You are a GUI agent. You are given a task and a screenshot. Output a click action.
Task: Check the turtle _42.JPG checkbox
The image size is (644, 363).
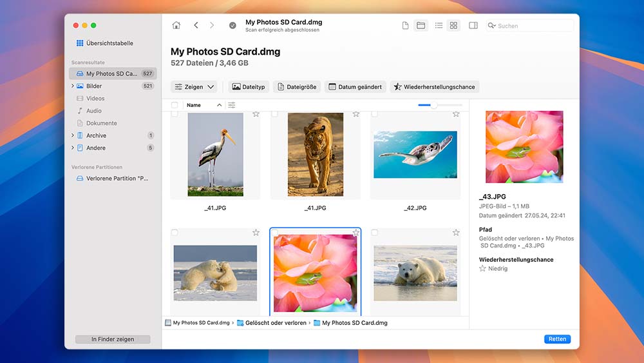click(x=375, y=114)
